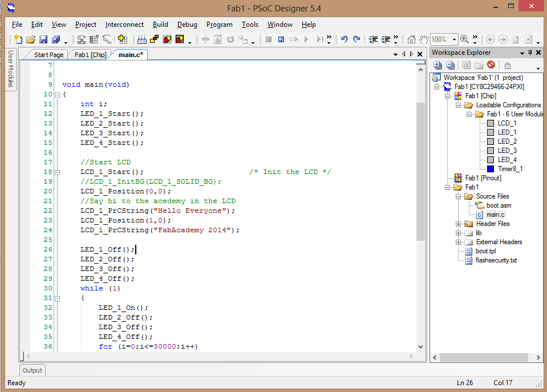Toggle auto-hide pin on Workspace Explorer
Viewport: 547px width, 392px height.
pos(530,52)
